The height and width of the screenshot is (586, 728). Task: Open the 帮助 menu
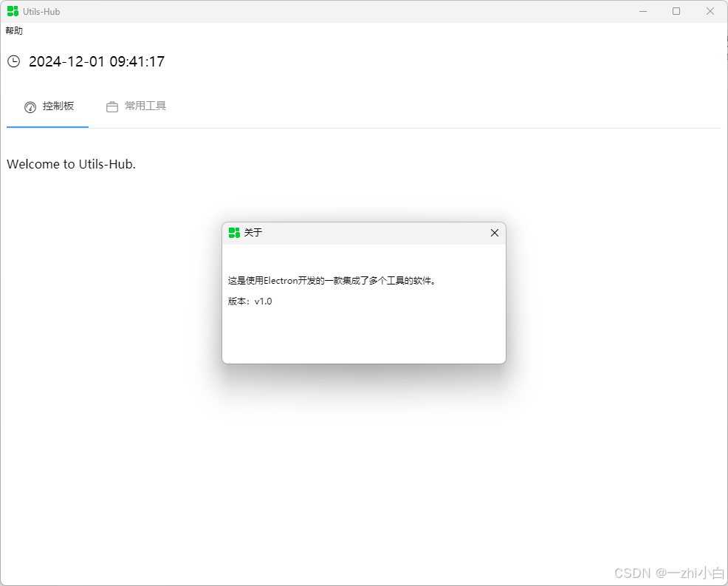[14, 31]
